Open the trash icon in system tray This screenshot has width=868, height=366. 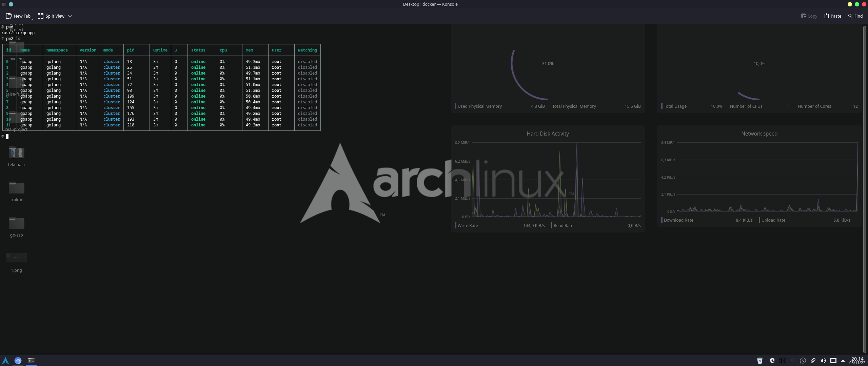(760, 361)
